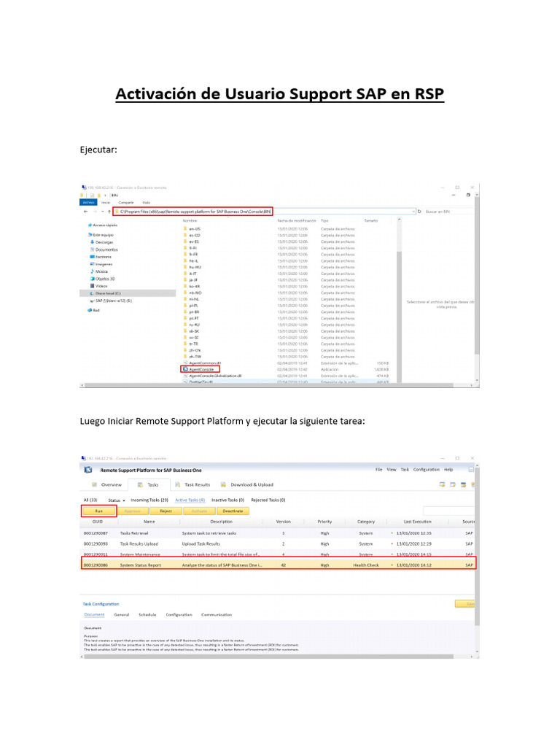Image resolution: width=560 pixels, height=747 pixels.
Task: Click Save button in Task Configuration
Action: [x=465, y=604]
